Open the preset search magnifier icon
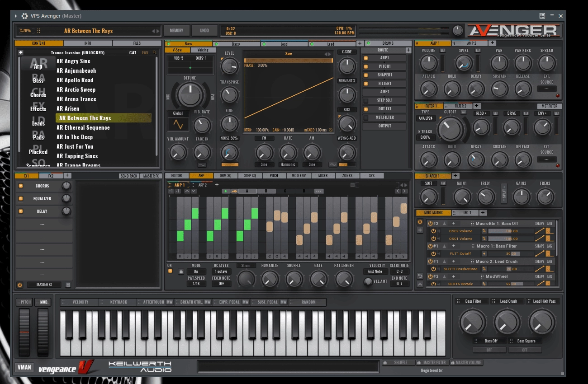The height and width of the screenshot is (384, 588). point(154,52)
